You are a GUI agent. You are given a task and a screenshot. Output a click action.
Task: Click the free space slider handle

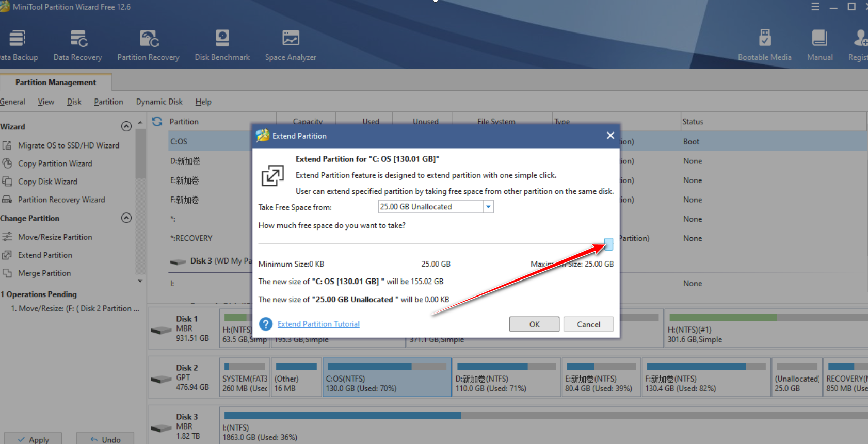(x=609, y=244)
